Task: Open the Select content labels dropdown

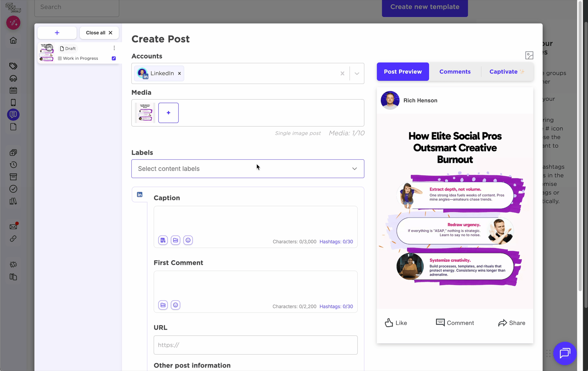Action: click(247, 168)
